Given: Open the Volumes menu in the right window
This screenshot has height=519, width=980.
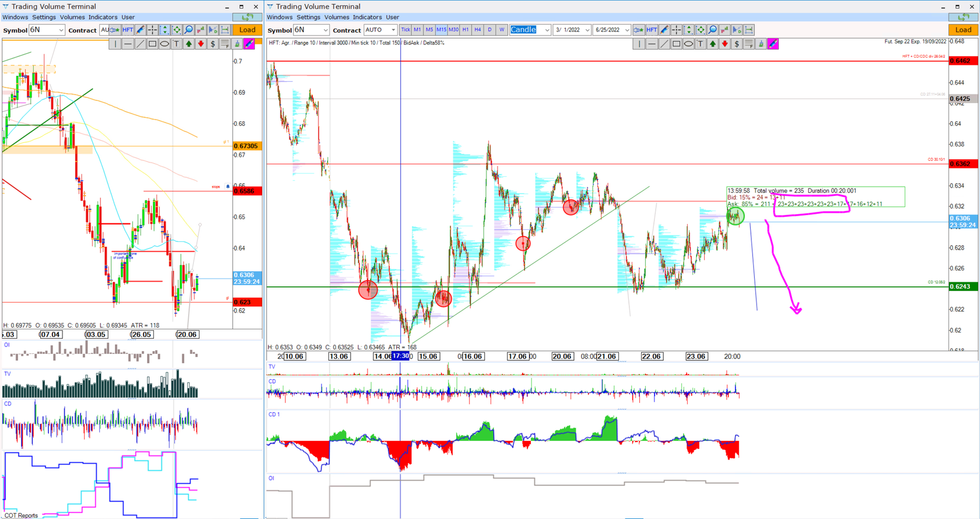Looking at the screenshot, I should (x=337, y=17).
